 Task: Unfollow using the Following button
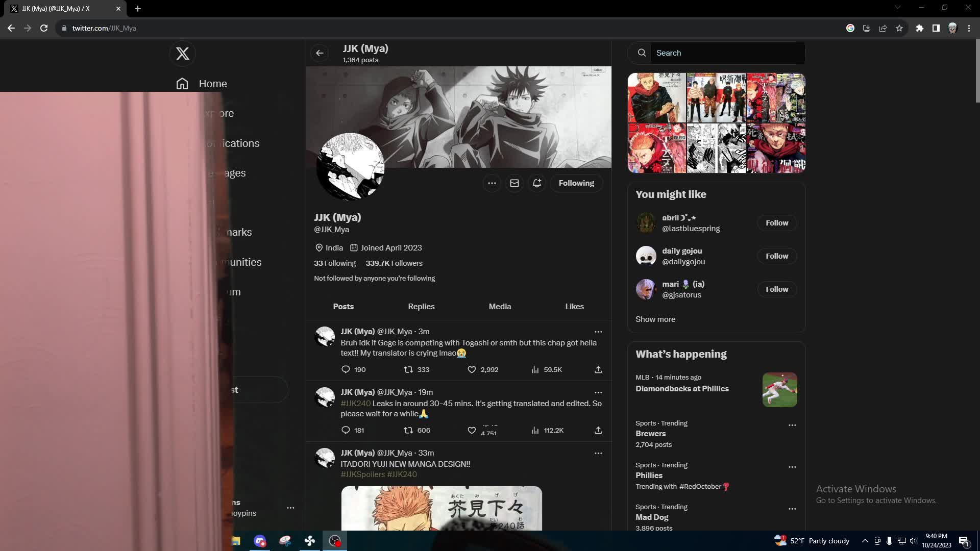(x=576, y=183)
